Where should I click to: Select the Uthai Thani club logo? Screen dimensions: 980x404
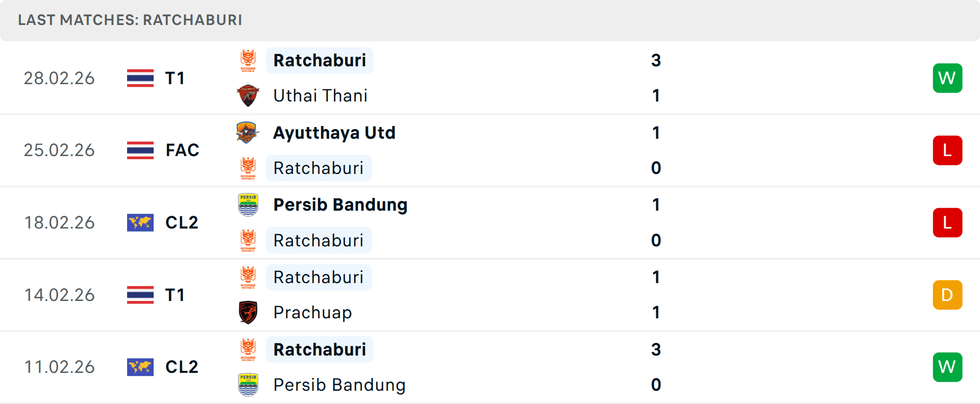pyautogui.click(x=249, y=95)
